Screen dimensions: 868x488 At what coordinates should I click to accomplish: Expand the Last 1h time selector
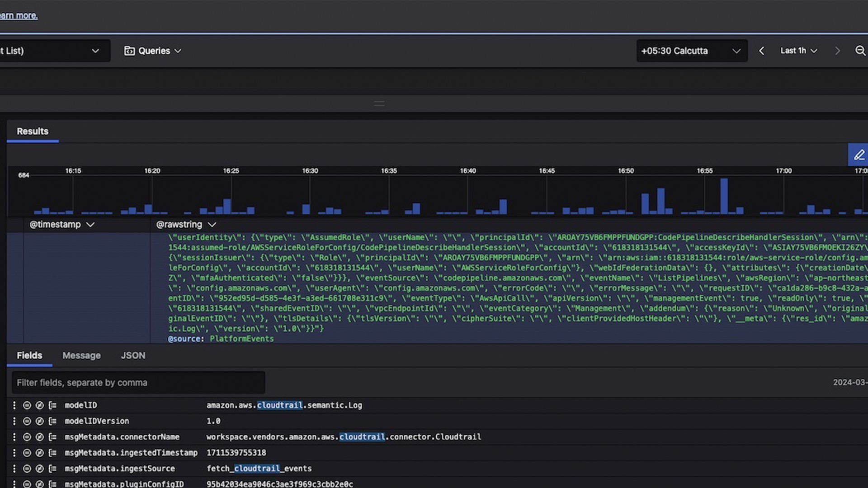798,51
